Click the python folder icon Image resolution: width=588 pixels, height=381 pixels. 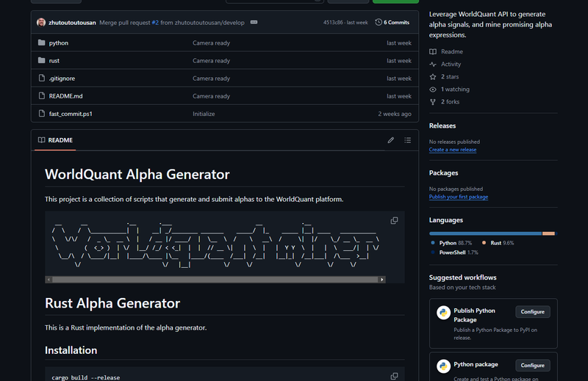[42, 43]
